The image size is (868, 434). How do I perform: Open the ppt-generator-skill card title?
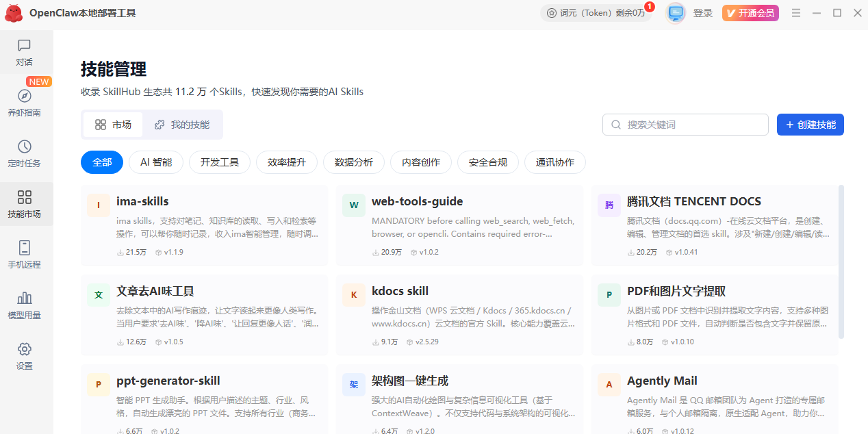[x=168, y=381]
